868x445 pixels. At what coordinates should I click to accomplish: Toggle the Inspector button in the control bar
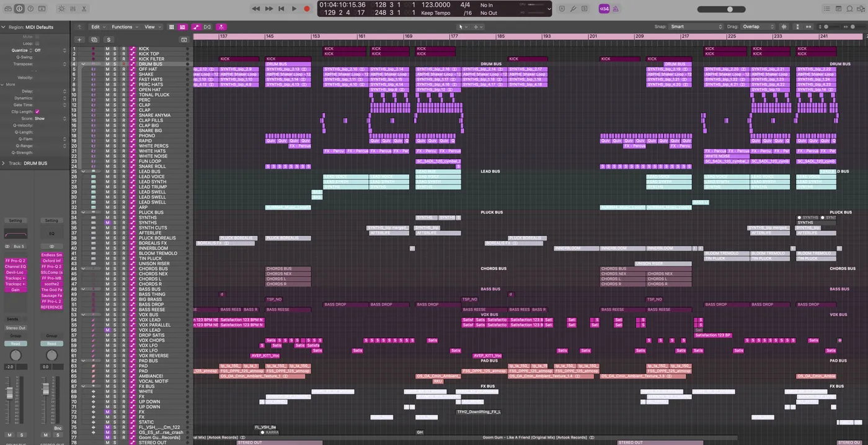(19, 9)
